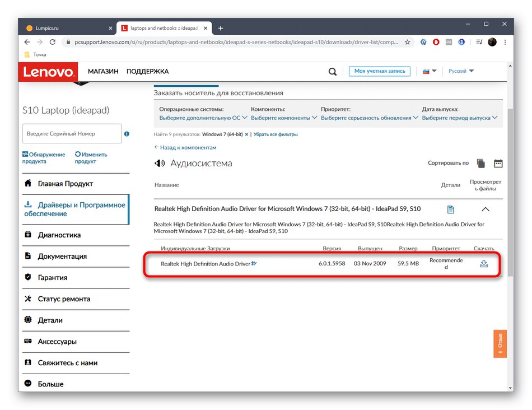Click the address bar URL
The image size is (532, 410).
(x=236, y=42)
